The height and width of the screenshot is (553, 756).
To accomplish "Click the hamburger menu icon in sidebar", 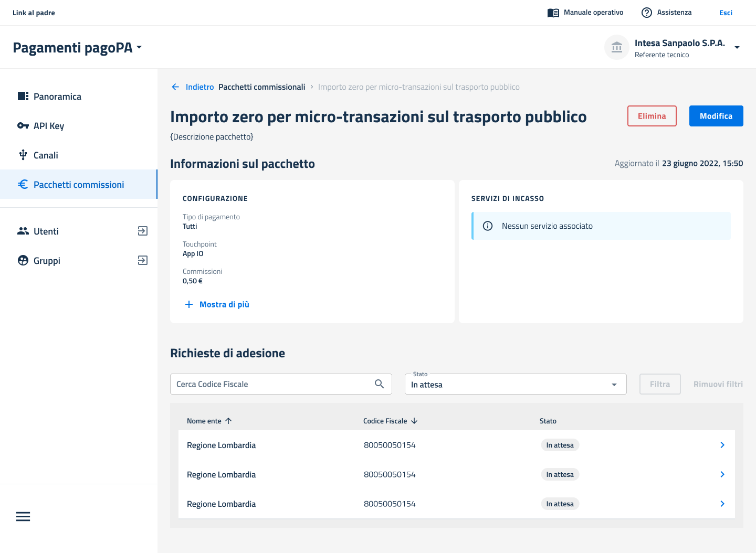I will (23, 517).
